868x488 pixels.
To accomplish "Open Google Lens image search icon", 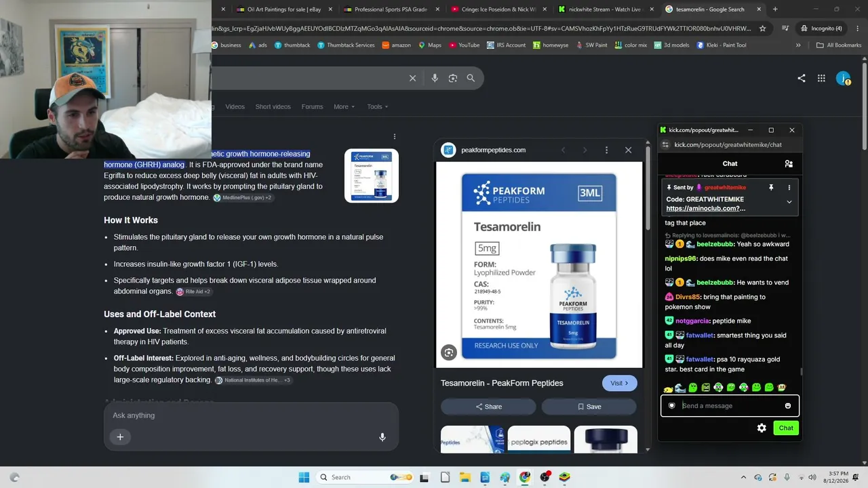I will click(453, 78).
